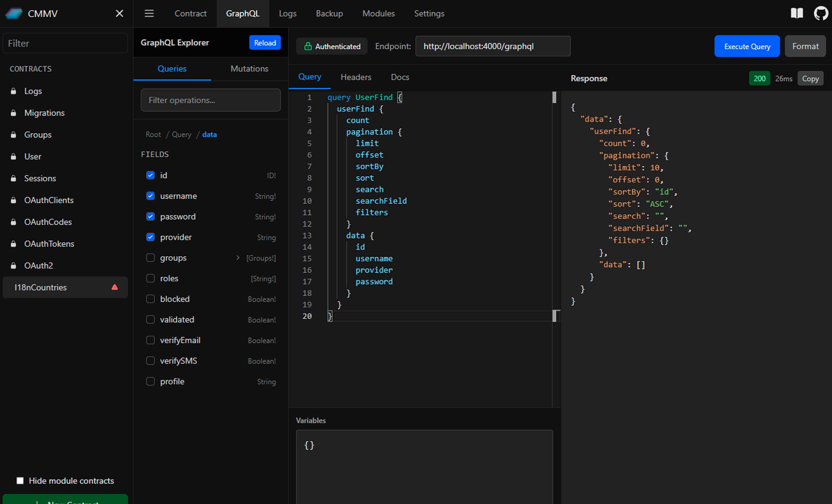The height and width of the screenshot is (504, 832).
Task: Click the Execute Query button
Action: click(x=747, y=46)
